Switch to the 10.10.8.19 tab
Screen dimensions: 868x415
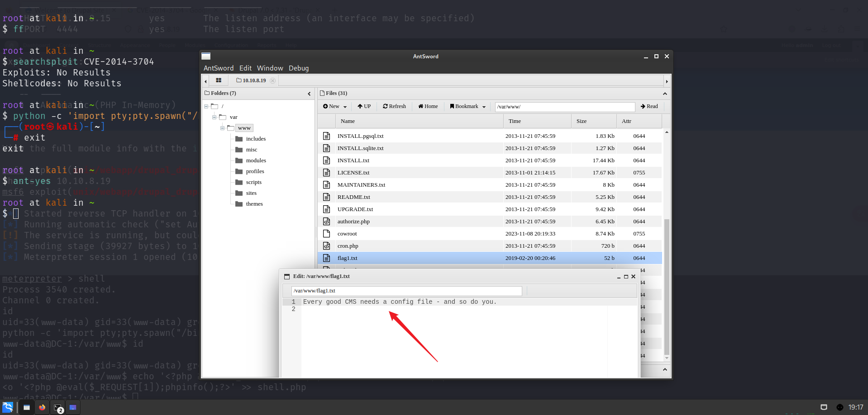251,80
